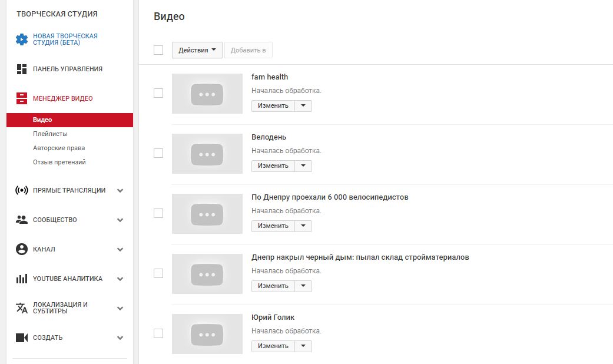Click the Сообщество people icon

point(21,220)
